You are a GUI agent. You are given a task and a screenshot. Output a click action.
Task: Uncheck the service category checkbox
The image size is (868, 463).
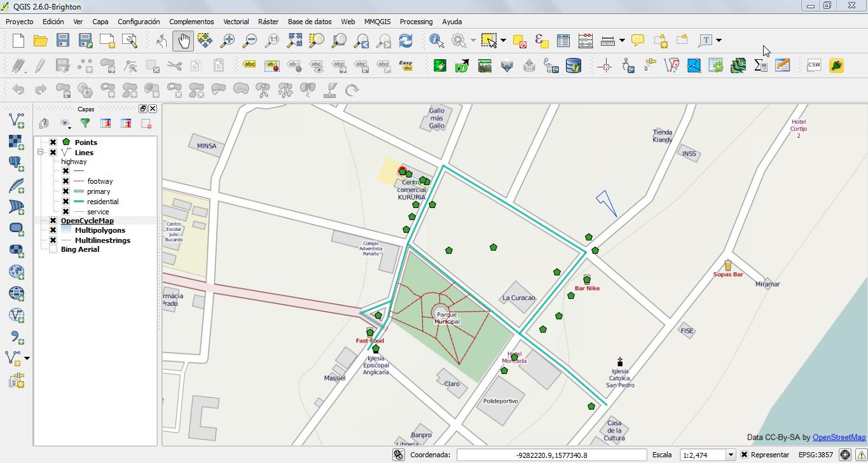[x=65, y=212]
